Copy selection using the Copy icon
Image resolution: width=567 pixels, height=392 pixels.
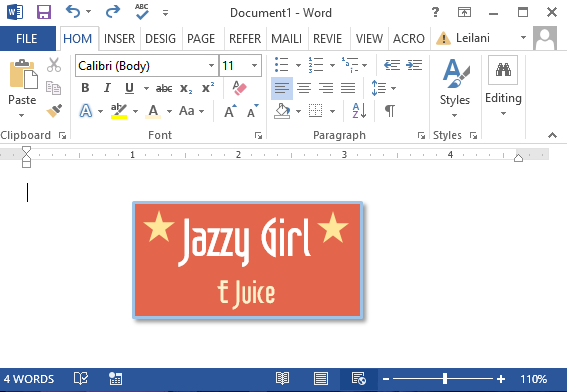54,88
